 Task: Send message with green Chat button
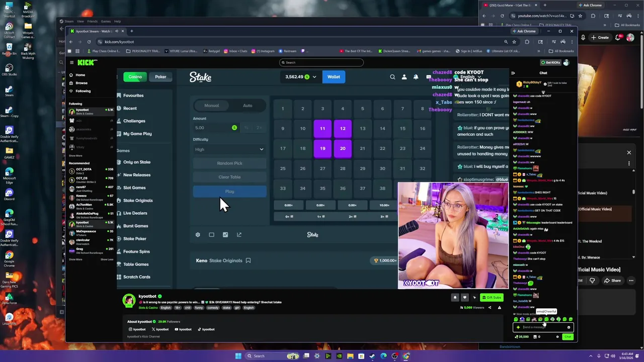tap(568, 337)
